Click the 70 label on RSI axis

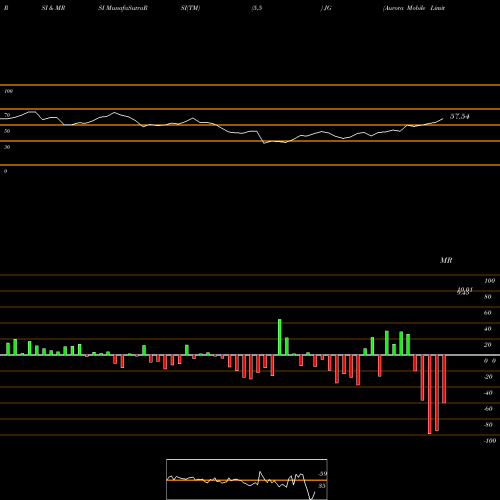click(7, 115)
